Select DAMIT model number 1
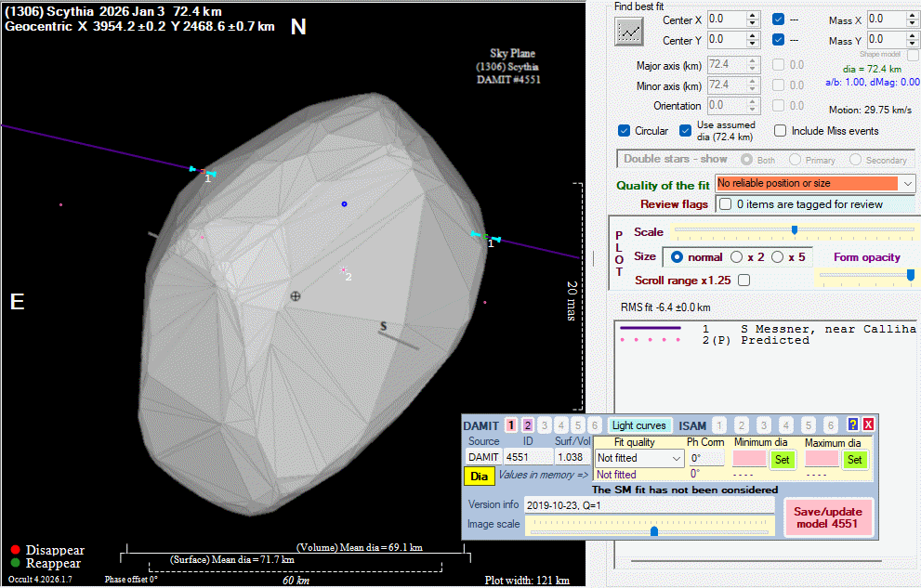This screenshot has width=921, height=588. click(511, 425)
